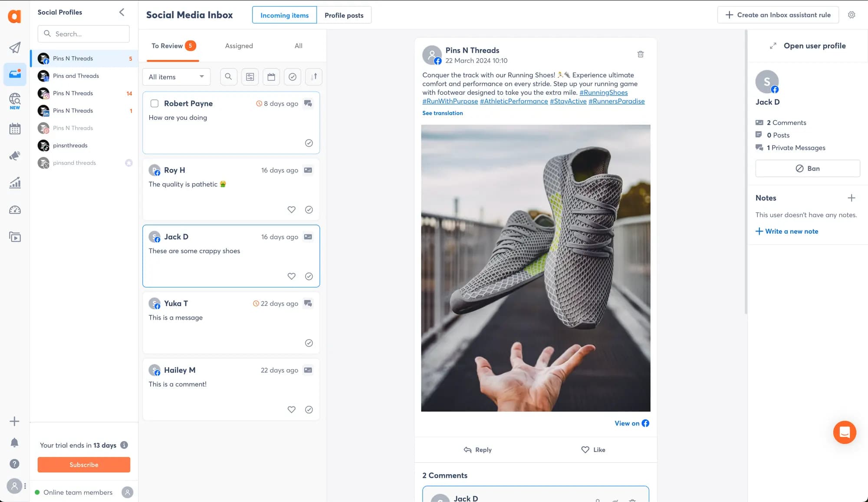Open the filter settings icon next to search

tap(250, 76)
